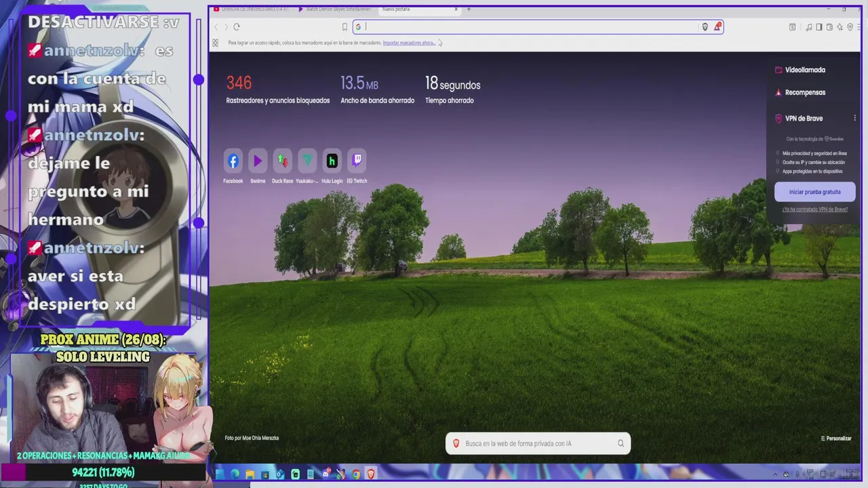Show hidden system tray icons chevron
Viewport: 868px width, 488px height.
click(775, 474)
